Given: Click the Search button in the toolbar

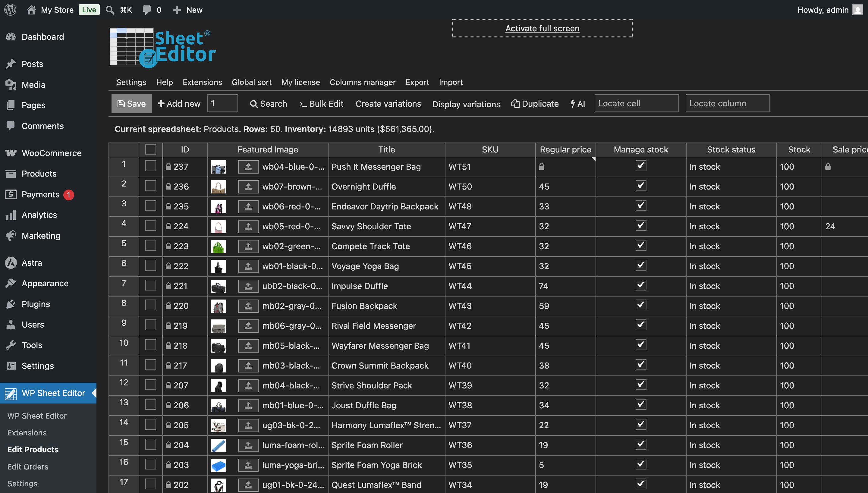Looking at the screenshot, I should coord(269,104).
